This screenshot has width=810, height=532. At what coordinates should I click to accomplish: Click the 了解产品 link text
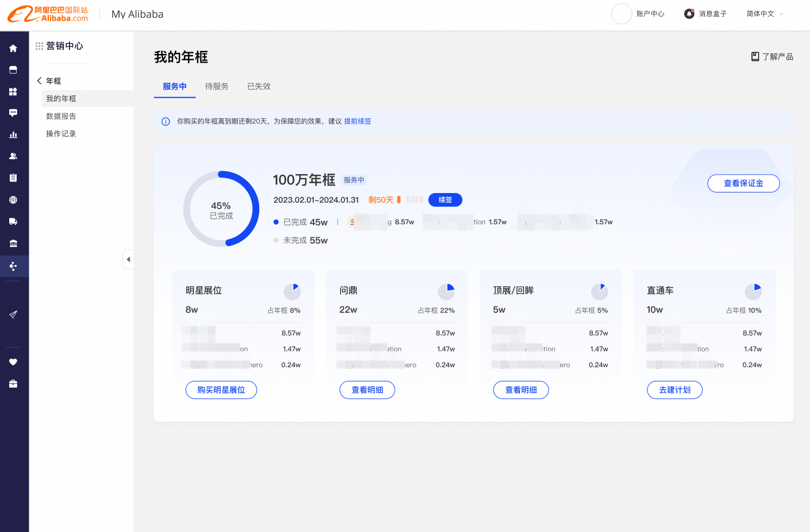pos(778,57)
